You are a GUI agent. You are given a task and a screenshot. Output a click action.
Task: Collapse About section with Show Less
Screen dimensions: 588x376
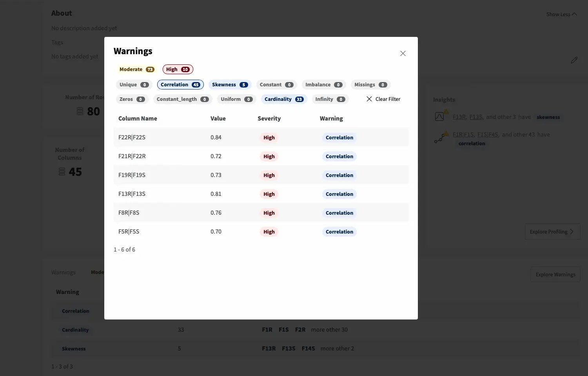561,14
